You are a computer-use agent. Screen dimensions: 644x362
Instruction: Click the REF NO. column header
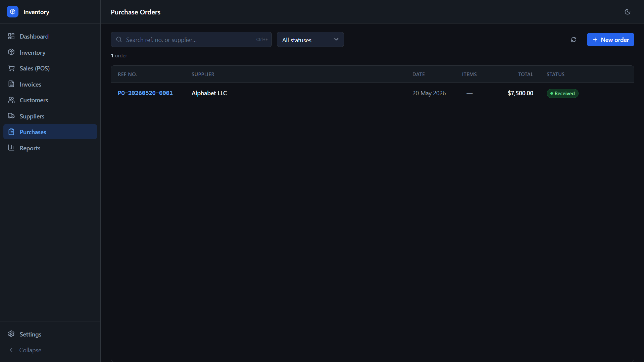pos(127,74)
